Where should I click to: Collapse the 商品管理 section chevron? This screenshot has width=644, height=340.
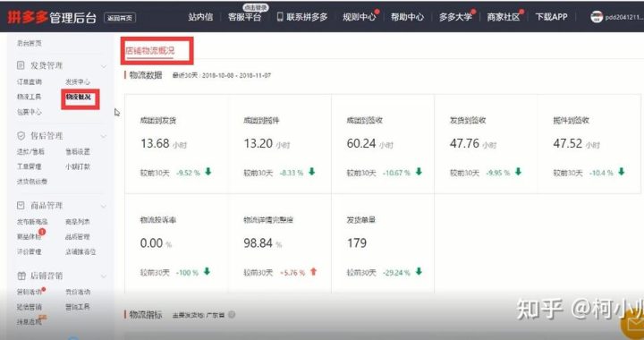pos(104,206)
